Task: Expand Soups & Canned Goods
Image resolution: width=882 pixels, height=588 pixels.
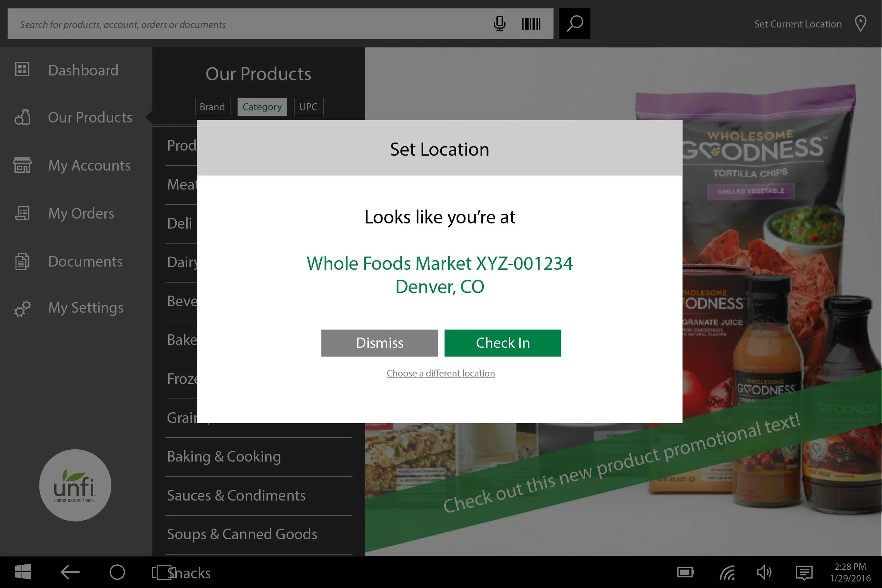Action: (x=242, y=534)
